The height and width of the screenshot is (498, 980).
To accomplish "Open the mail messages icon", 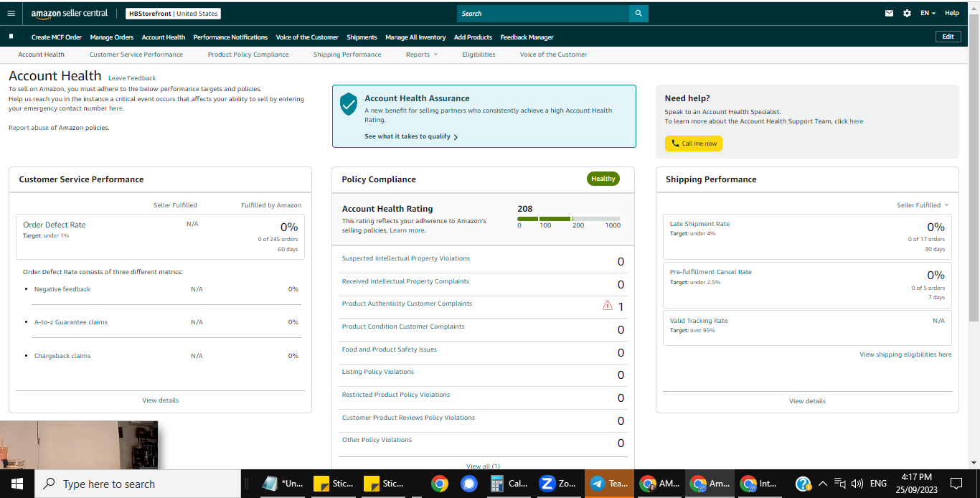I will [x=890, y=13].
